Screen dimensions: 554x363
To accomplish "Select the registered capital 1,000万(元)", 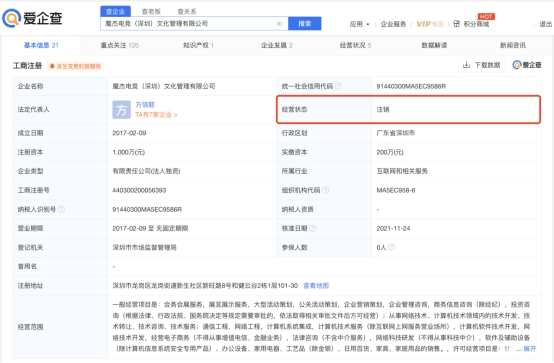I will 129,152.
